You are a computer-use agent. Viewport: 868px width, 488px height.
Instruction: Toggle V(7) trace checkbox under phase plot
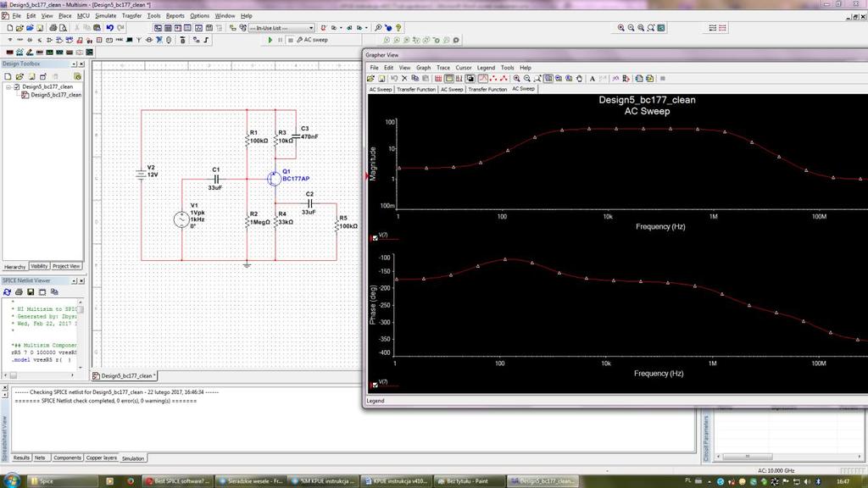(x=376, y=385)
